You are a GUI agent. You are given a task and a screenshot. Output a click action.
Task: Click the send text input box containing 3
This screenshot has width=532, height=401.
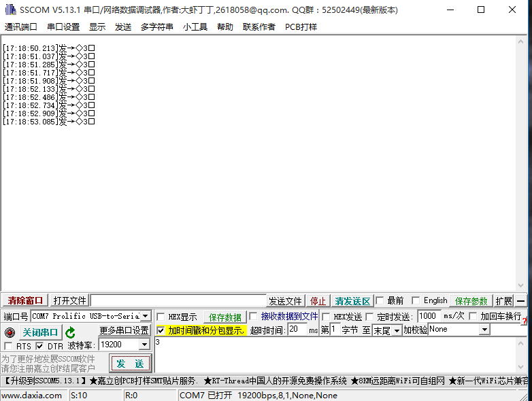tap(340, 353)
